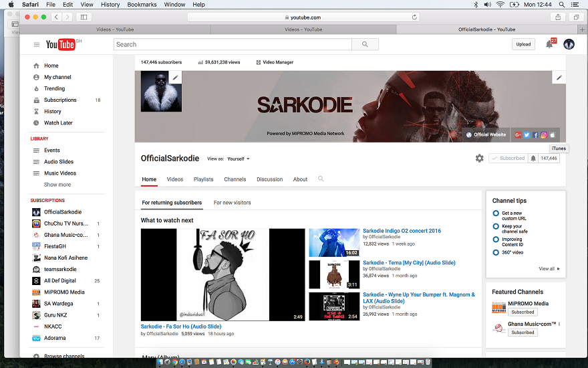Open the Twitter link on the banner
This screenshot has height=368, width=588.
527,134
